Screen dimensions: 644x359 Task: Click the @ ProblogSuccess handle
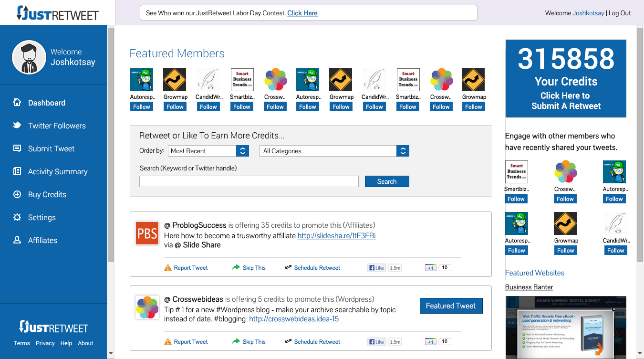(195, 225)
